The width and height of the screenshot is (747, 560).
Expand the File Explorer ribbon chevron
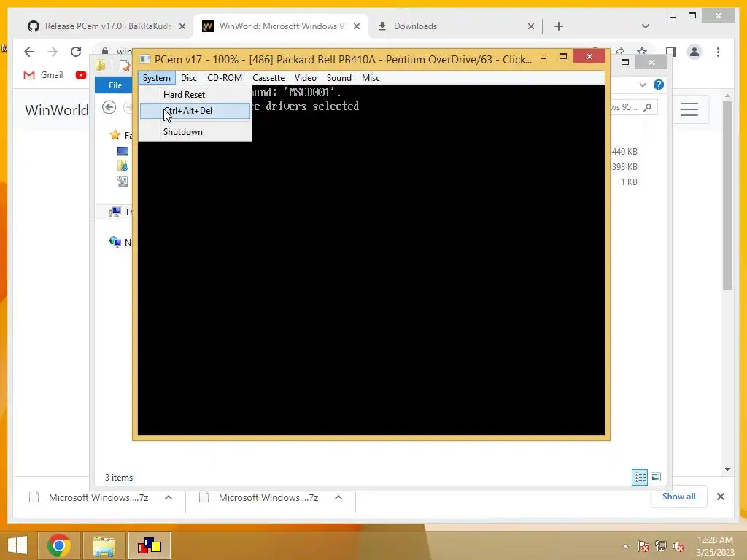pos(642,85)
